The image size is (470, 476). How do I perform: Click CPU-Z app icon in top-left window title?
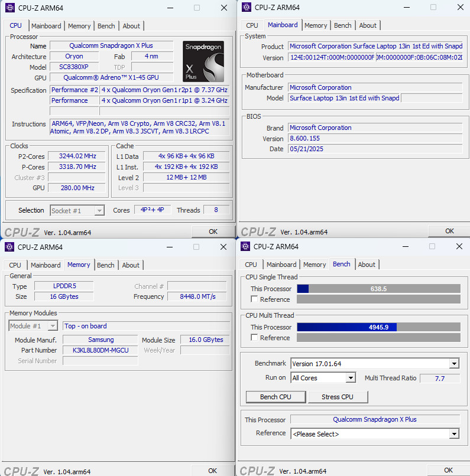[10, 8]
